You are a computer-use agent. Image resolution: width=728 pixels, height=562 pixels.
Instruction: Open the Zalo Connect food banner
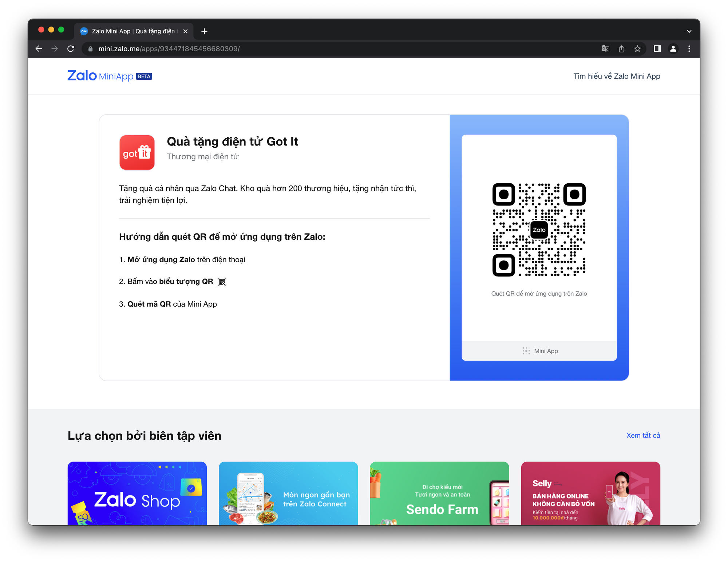tap(288, 493)
